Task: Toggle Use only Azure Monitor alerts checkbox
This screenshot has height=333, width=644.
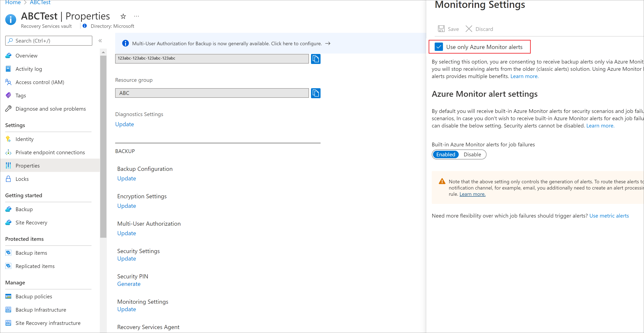Action: point(439,47)
